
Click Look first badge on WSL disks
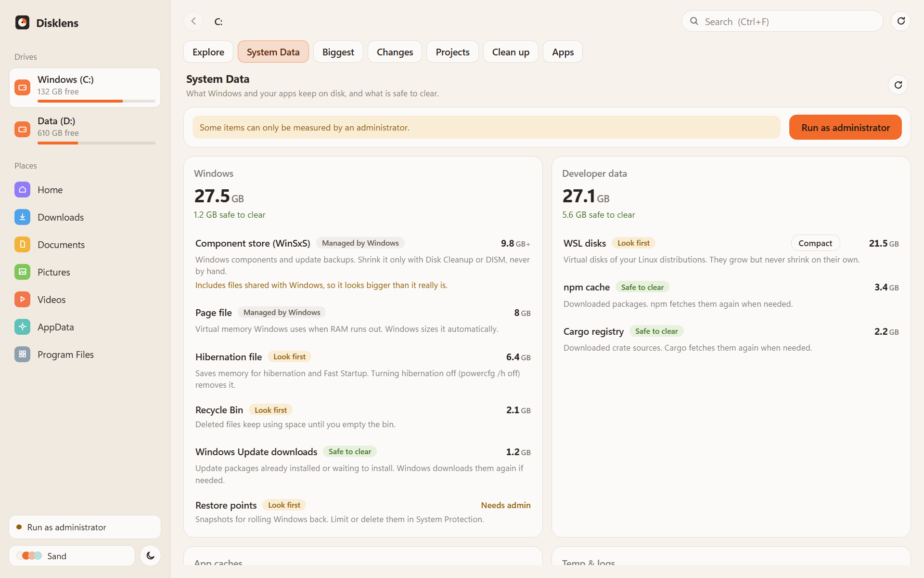[x=633, y=243]
